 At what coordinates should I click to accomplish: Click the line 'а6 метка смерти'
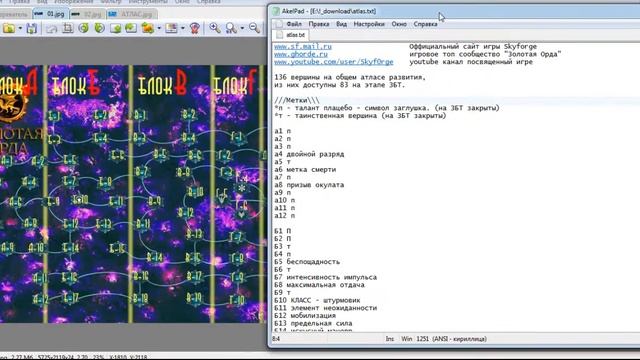(x=305, y=170)
